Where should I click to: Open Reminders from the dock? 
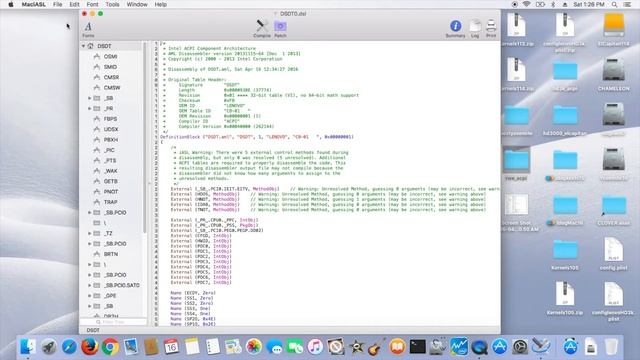coord(213,347)
